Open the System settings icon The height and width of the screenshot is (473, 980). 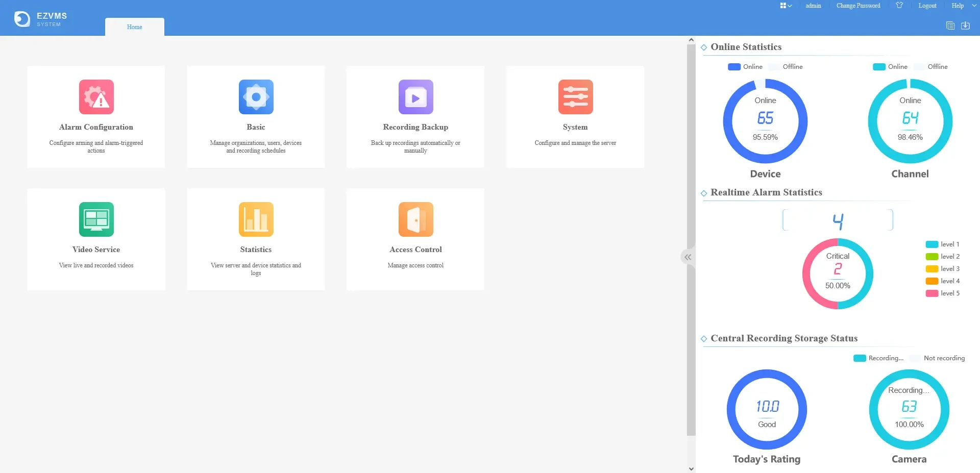click(575, 97)
